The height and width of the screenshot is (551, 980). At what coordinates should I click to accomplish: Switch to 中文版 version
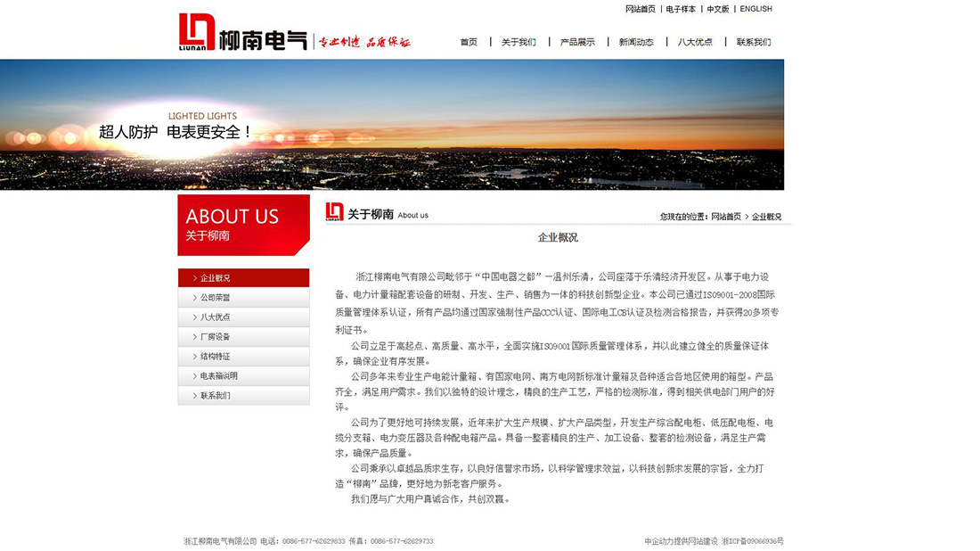pos(718,9)
